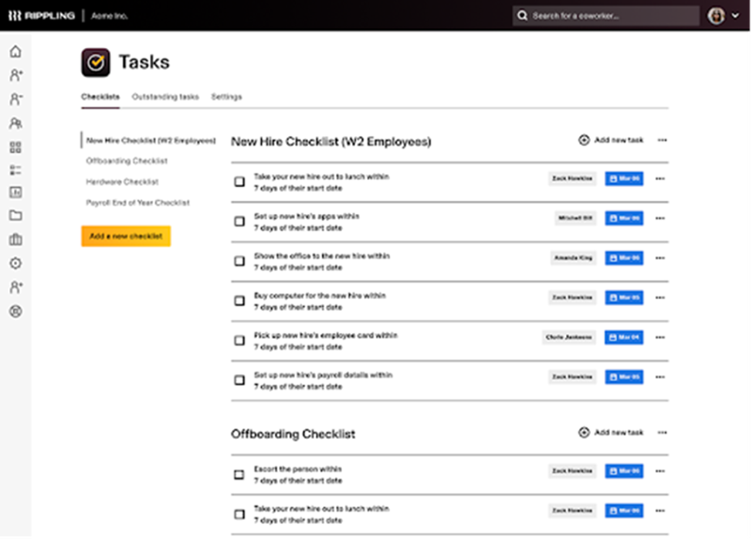
Task: Click the due date badge for 'Escort the person'
Action: coord(624,471)
